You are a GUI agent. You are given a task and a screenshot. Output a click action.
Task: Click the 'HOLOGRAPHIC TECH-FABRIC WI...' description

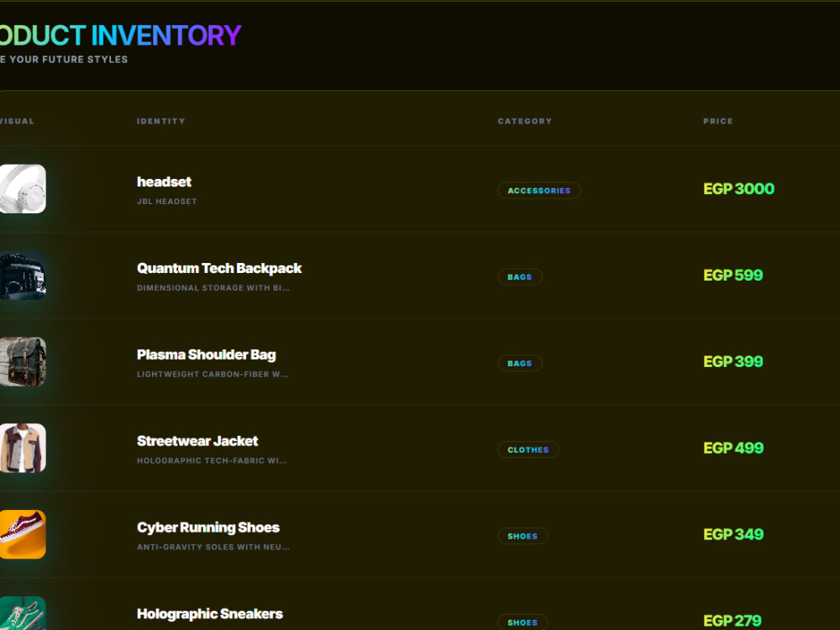(x=212, y=460)
